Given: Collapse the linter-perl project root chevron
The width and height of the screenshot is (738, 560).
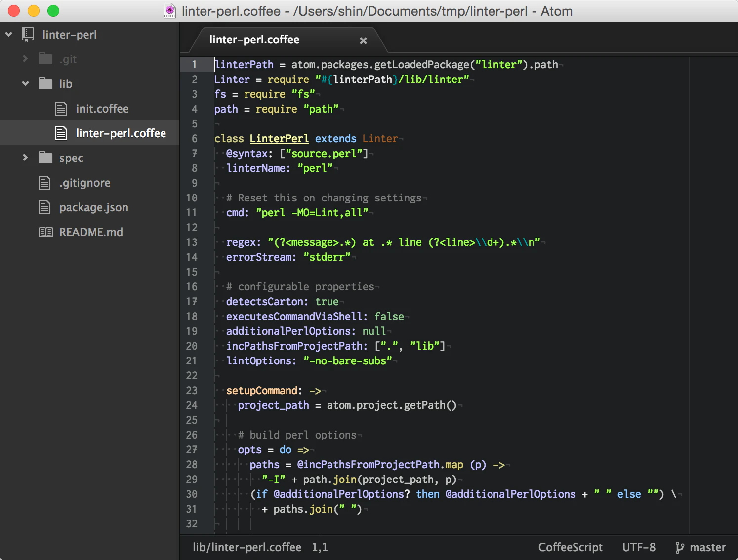Looking at the screenshot, I should click(9, 35).
